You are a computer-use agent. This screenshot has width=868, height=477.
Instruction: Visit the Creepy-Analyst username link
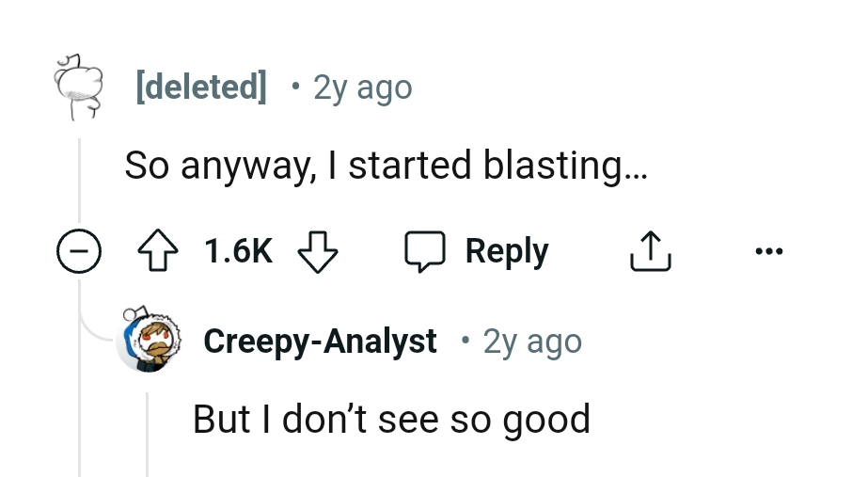point(320,341)
